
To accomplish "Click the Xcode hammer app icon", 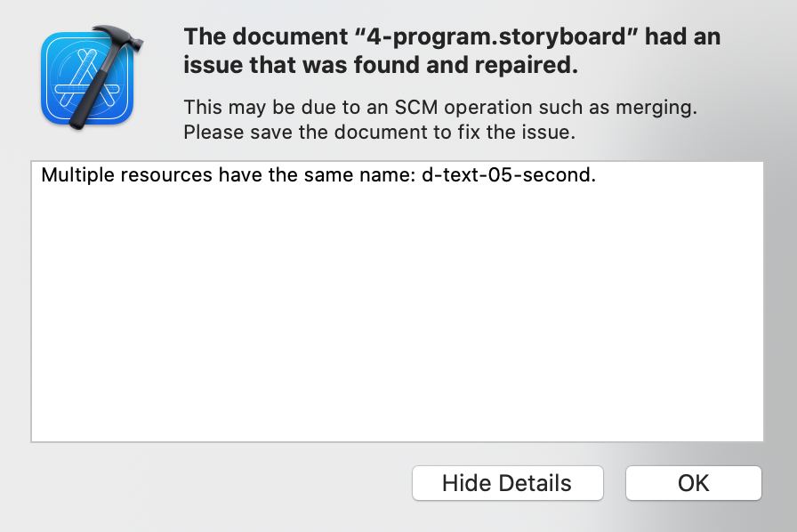I will point(92,77).
